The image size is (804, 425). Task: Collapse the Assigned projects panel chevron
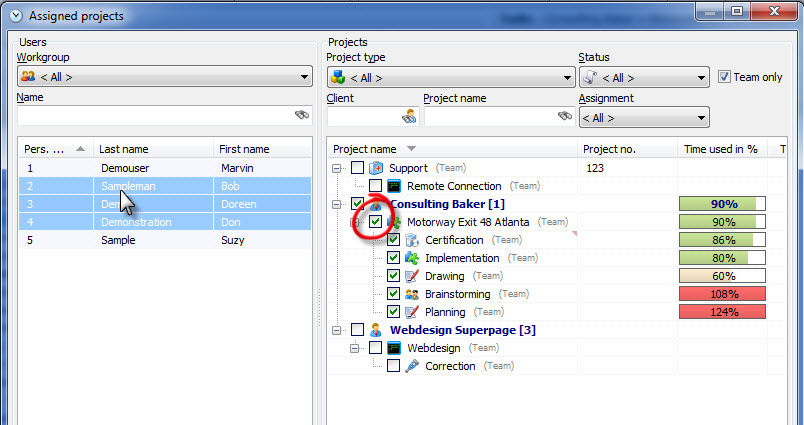(16, 16)
